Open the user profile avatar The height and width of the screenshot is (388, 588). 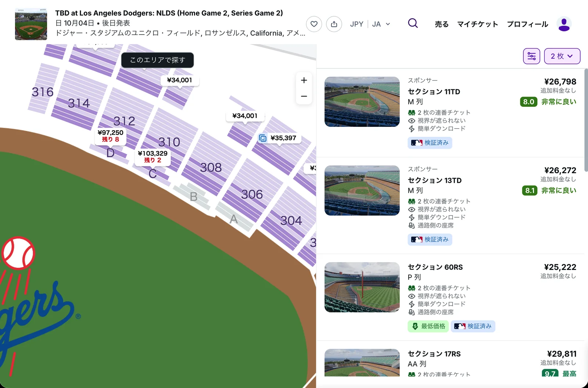click(x=564, y=24)
